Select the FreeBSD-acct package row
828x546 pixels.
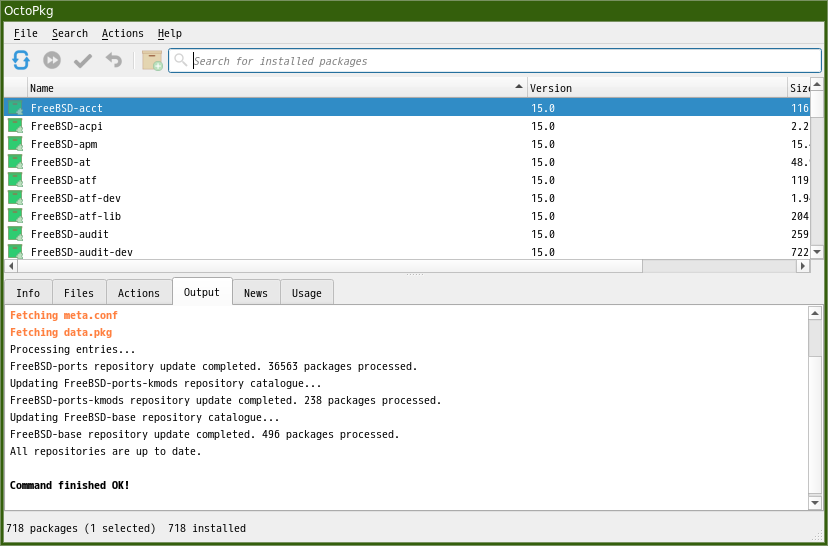pos(407,108)
